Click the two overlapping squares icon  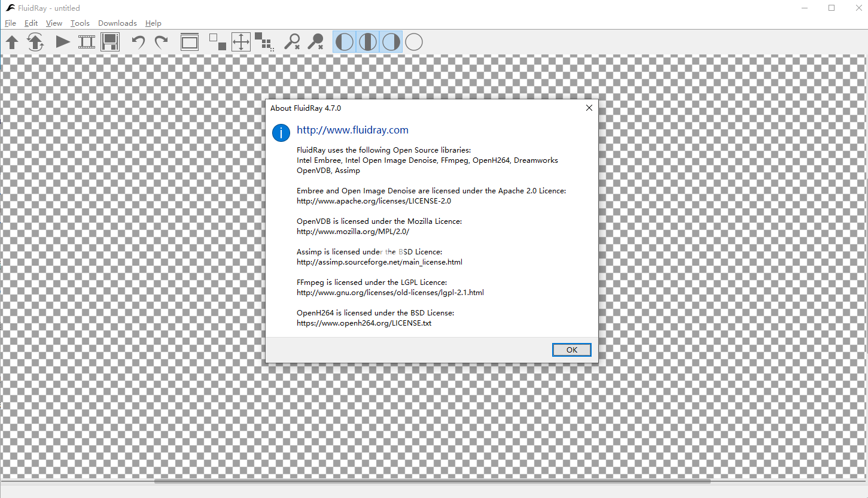[218, 42]
